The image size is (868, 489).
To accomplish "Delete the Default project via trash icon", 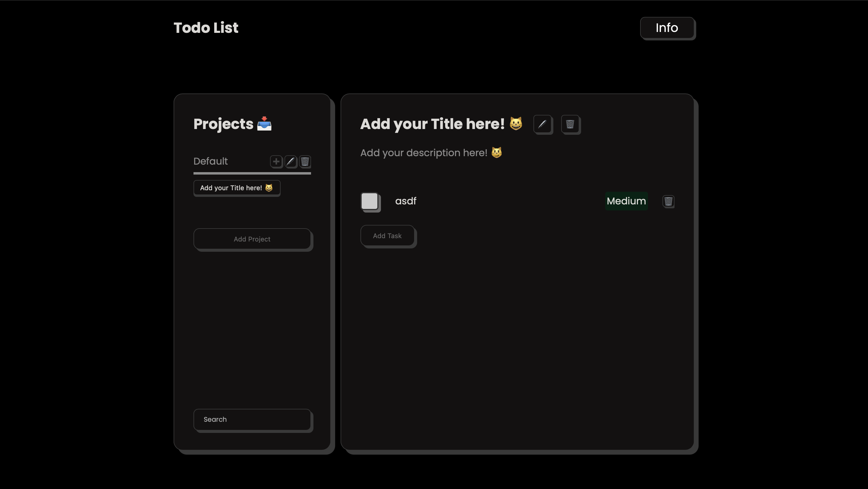I will [305, 161].
